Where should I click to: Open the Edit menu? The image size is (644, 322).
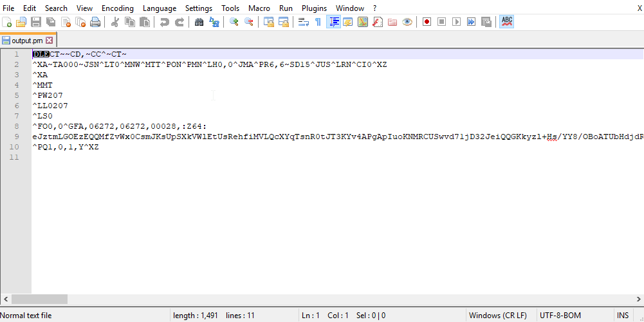pyautogui.click(x=30, y=8)
